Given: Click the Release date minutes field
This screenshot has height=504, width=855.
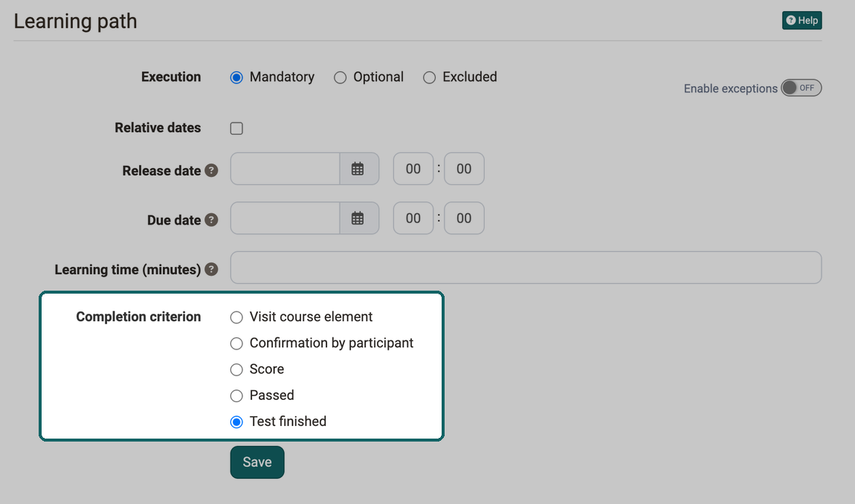Looking at the screenshot, I should coord(464,169).
